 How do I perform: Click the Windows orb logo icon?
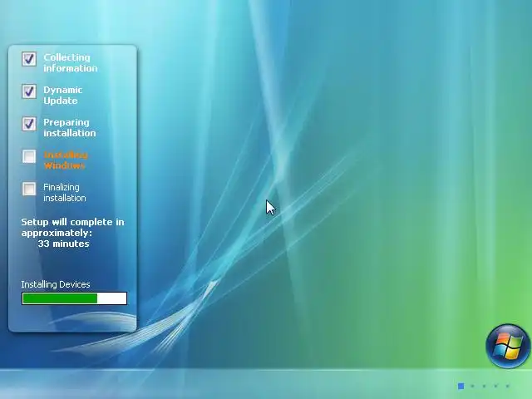tap(508, 346)
